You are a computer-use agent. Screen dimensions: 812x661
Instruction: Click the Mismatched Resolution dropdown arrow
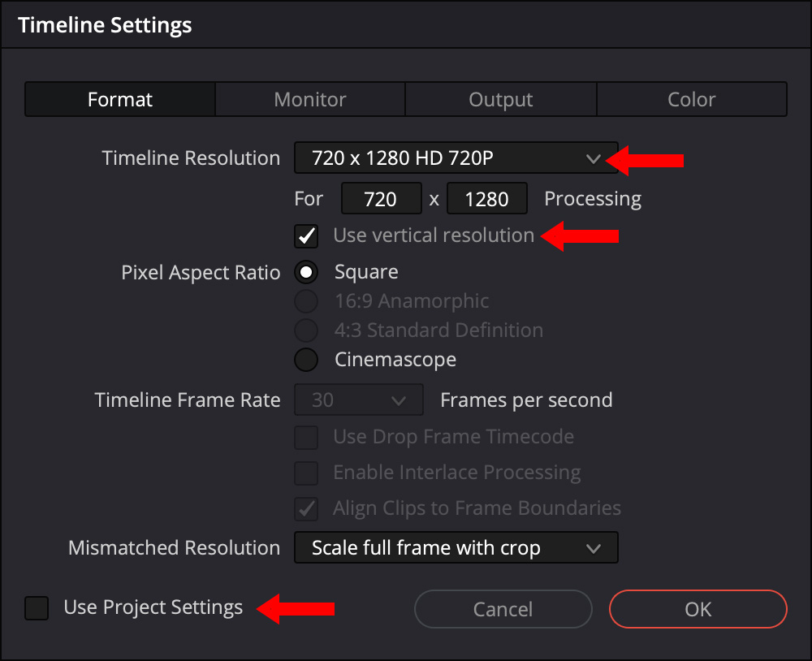pos(594,547)
